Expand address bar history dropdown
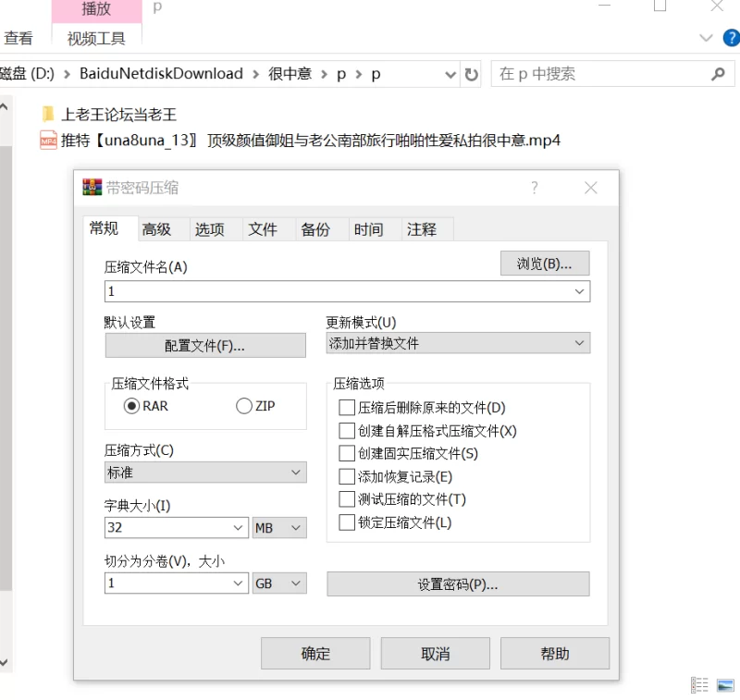Image resolution: width=740 pixels, height=700 pixels. coord(450,75)
